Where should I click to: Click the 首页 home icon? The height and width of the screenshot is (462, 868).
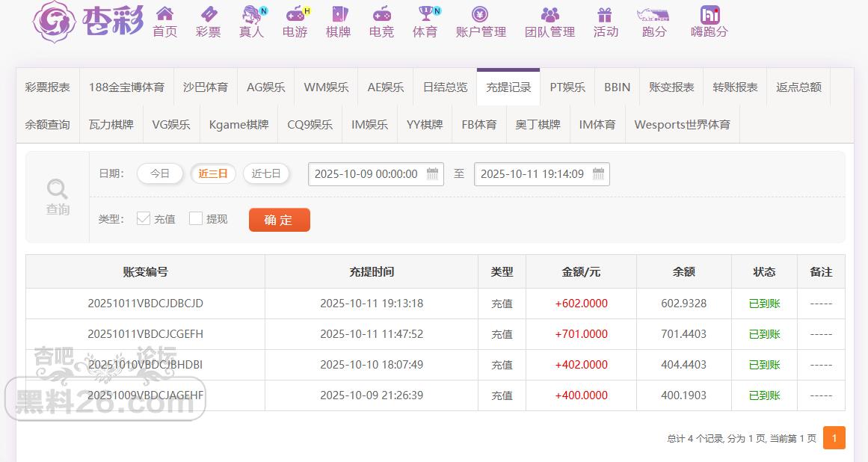[x=164, y=14]
